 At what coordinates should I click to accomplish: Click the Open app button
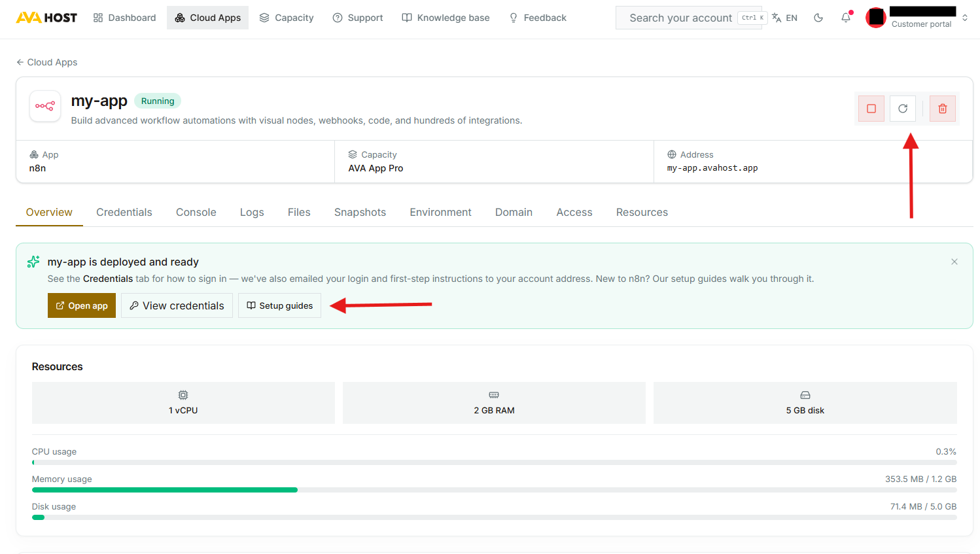(x=82, y=305)
